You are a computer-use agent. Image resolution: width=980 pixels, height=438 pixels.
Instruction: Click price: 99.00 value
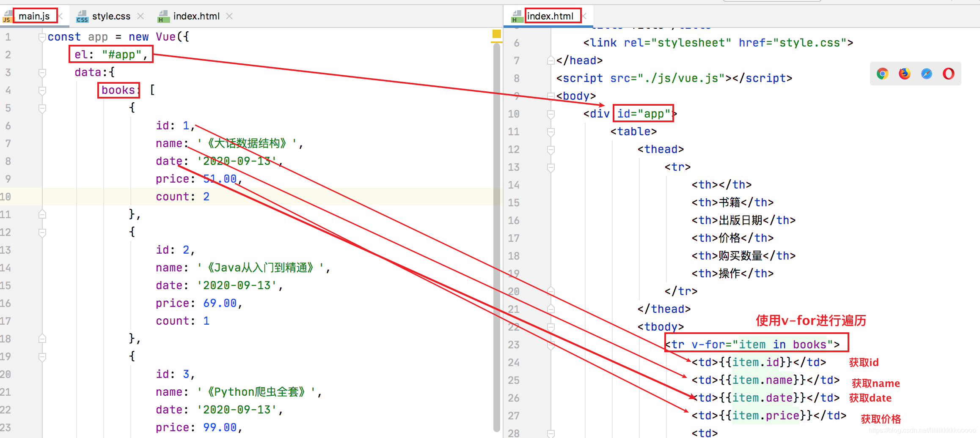[x=220, y=427]
